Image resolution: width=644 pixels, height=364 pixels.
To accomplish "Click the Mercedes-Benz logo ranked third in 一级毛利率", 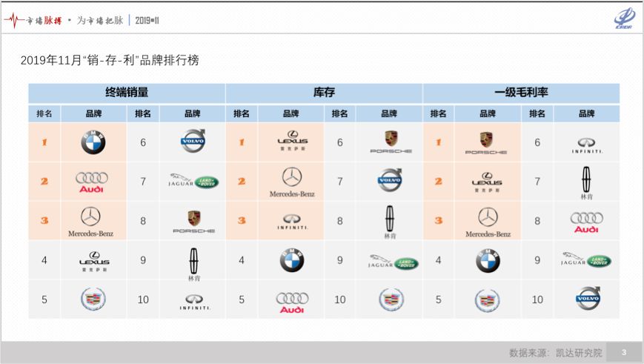I will click(488, 222).
